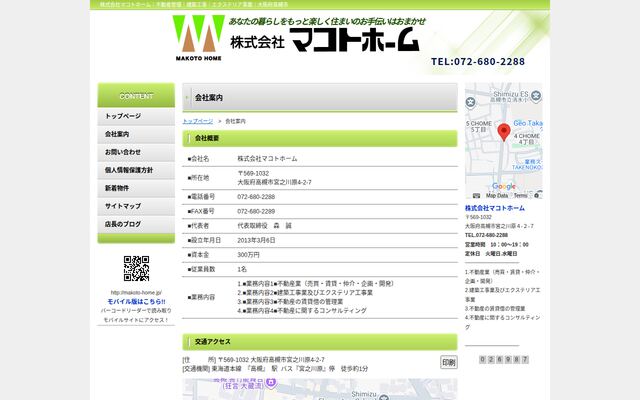Image resolution: width=640 pixels, height=400 pixels.
Task: Click the Terms link on small map
Action: [520, 196]
